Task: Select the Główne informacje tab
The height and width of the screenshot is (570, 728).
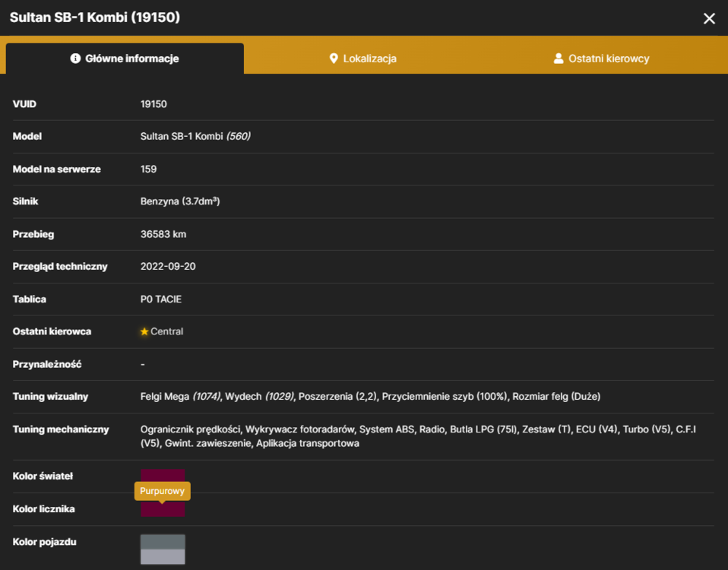Action: pos(125,59)
